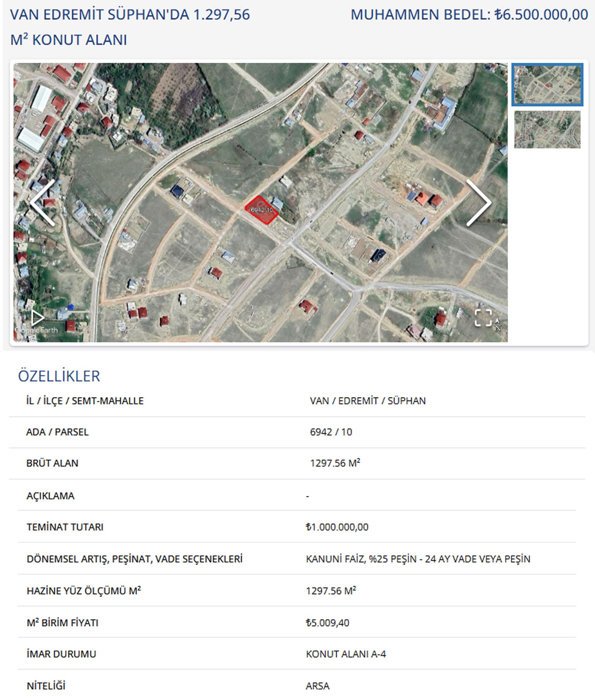The width and height of the screenshot is (595, 700).
Task: Click the Ada / Parsel value 6942 / 10
Action: [331, 432]
